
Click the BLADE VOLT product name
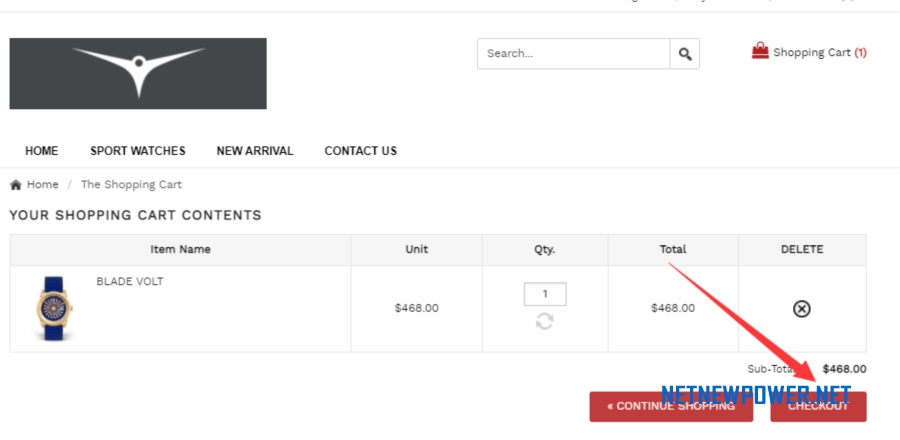pyautogui.click(x=130, y=282)
